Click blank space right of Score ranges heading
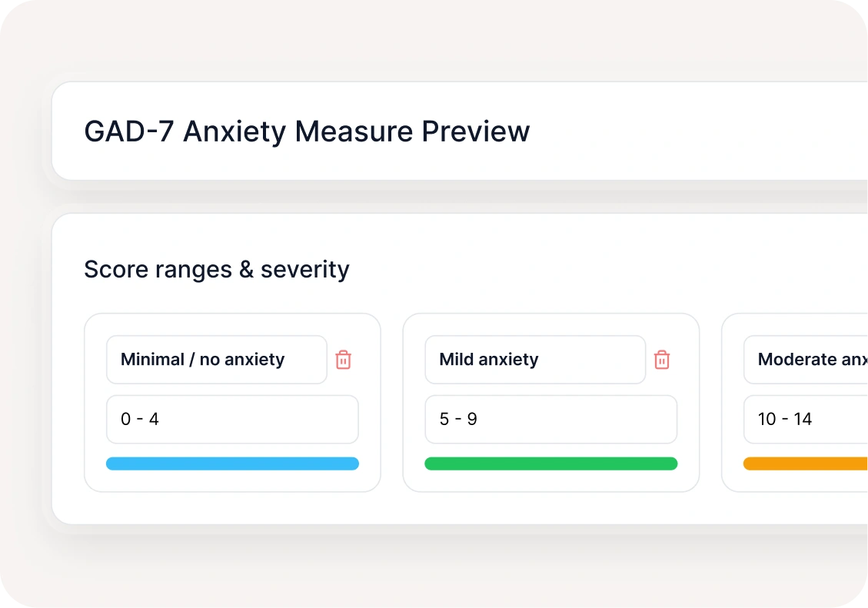 point(600,270)
